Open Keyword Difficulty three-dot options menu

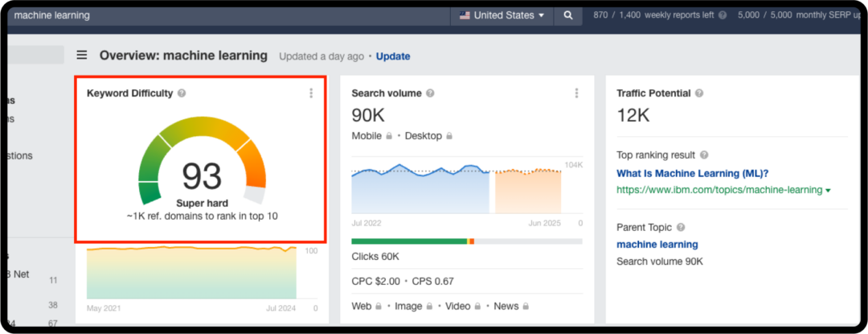click(x=311, y=93)
